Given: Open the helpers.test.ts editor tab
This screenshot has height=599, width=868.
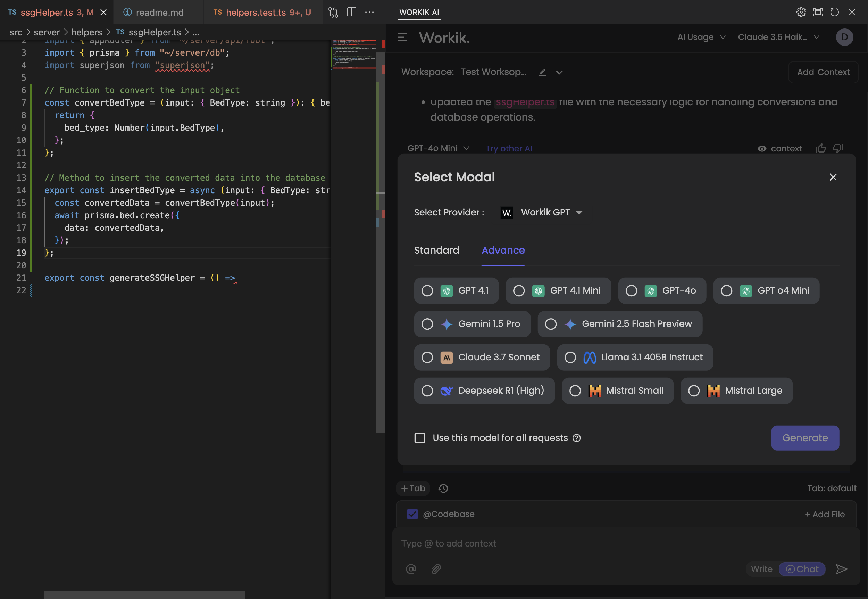Looking at the screenshot, I should click(x=262, y=13).
